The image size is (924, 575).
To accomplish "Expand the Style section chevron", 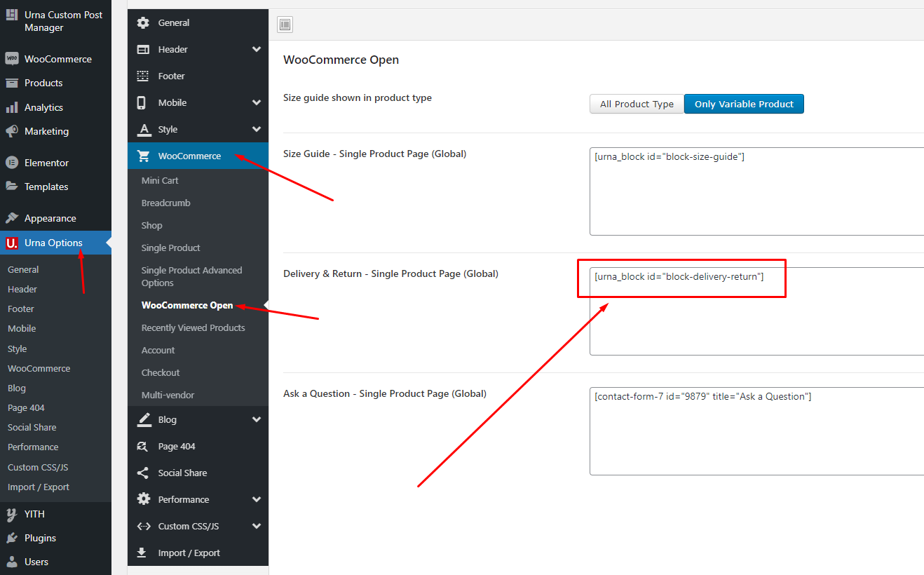I will pyautogui.click(x=257, y=129).
